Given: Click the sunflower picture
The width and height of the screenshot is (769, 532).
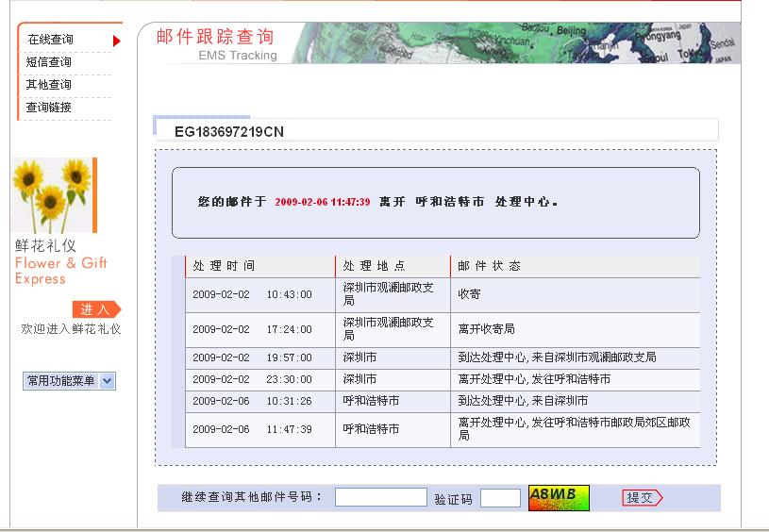Looking at the screenshot, I should click(x=54, y=195).
